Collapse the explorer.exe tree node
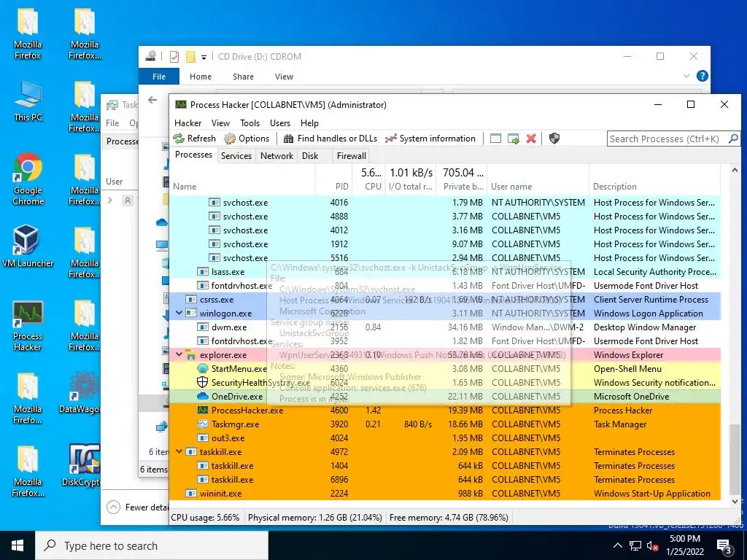747x560 pixels. pos(179,355)
